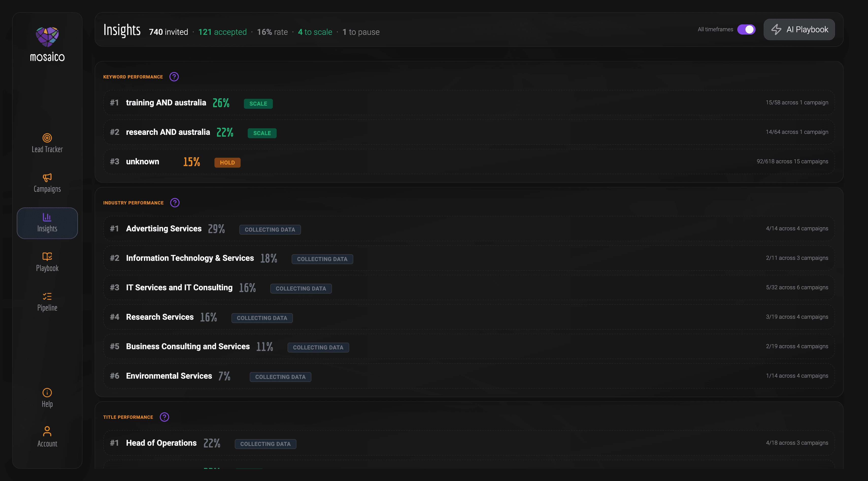Go to Account label in sidebar
The image size is (868, 481).
click(47, 444)
